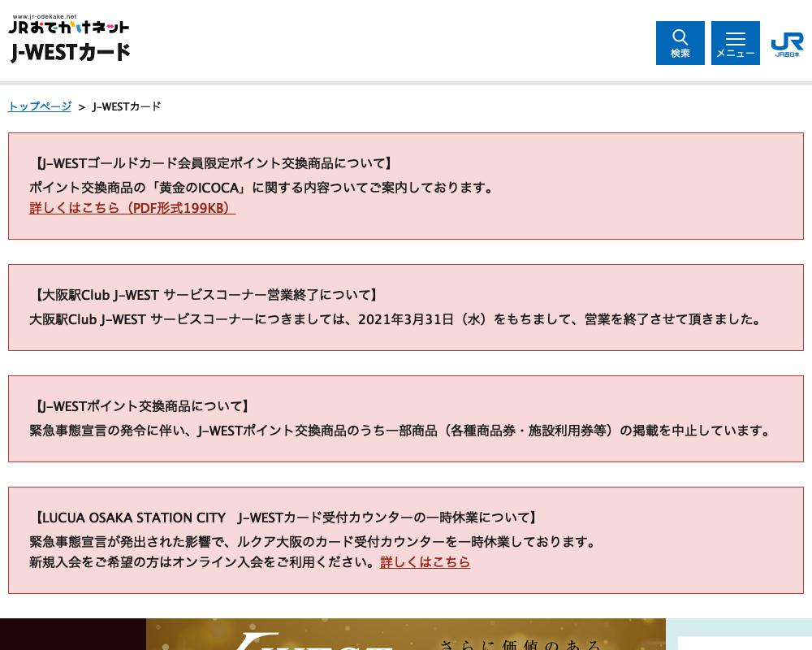Click the 検索 label below the magnifier

point(680,53)
